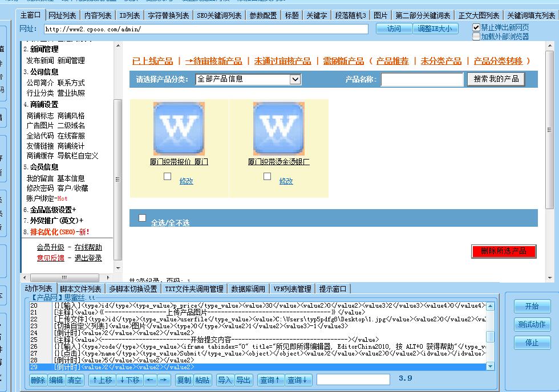Screen dimensions: 559x392
Task: Click sidebar menu scroll-down arrow
Action: tap(118, 268)
